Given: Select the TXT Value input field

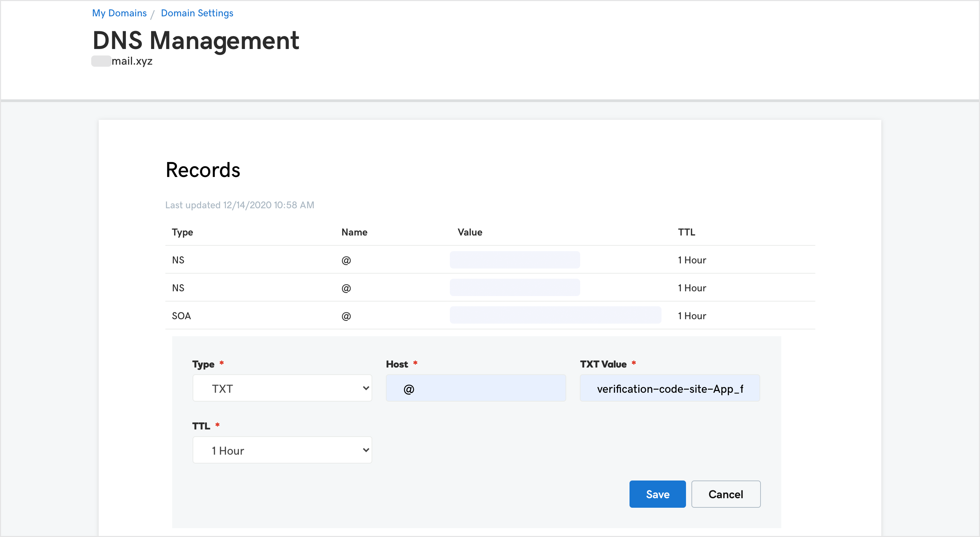Looking at the screenshot, I should (670, 388).
